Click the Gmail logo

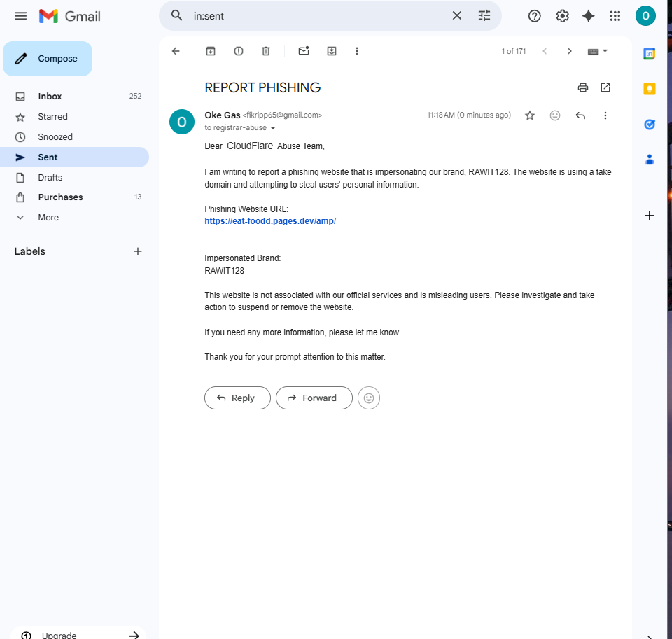pos(70,16)
